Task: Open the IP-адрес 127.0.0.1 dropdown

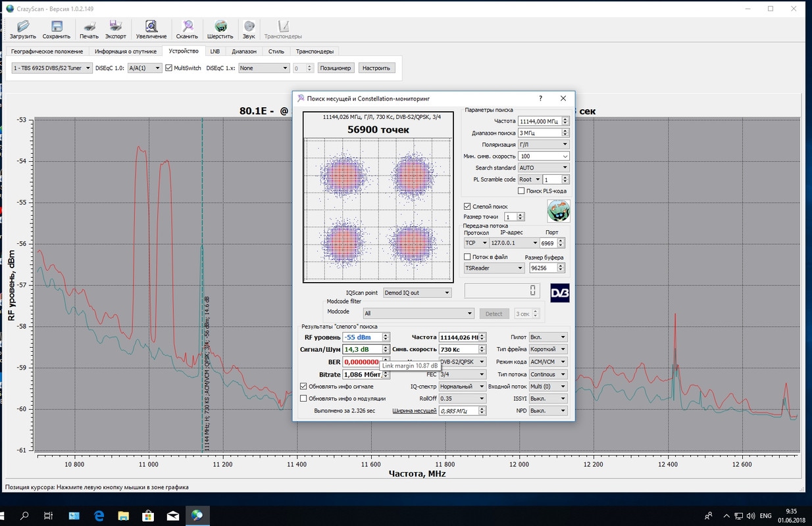Action: click(x=514, y=243)
